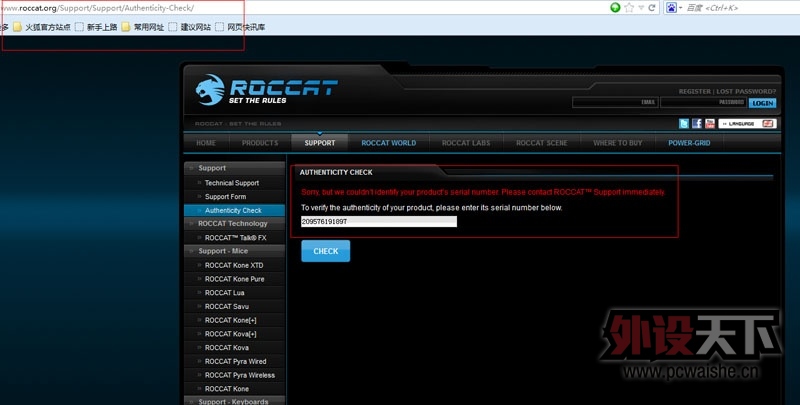Open search engine dropdown arrow beside Baidu icon
The image size is (800, 405).
click(681, 8)
